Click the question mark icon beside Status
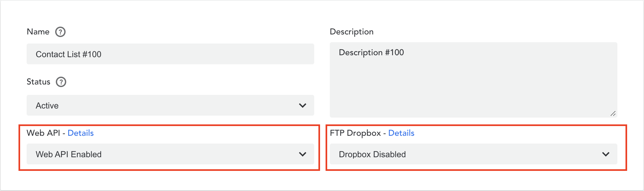Viewport: 644px width, 191px height. point(61,82)
